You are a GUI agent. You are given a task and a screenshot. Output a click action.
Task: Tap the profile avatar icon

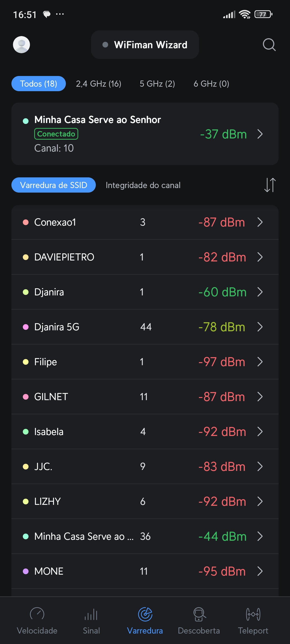[22, 45]
